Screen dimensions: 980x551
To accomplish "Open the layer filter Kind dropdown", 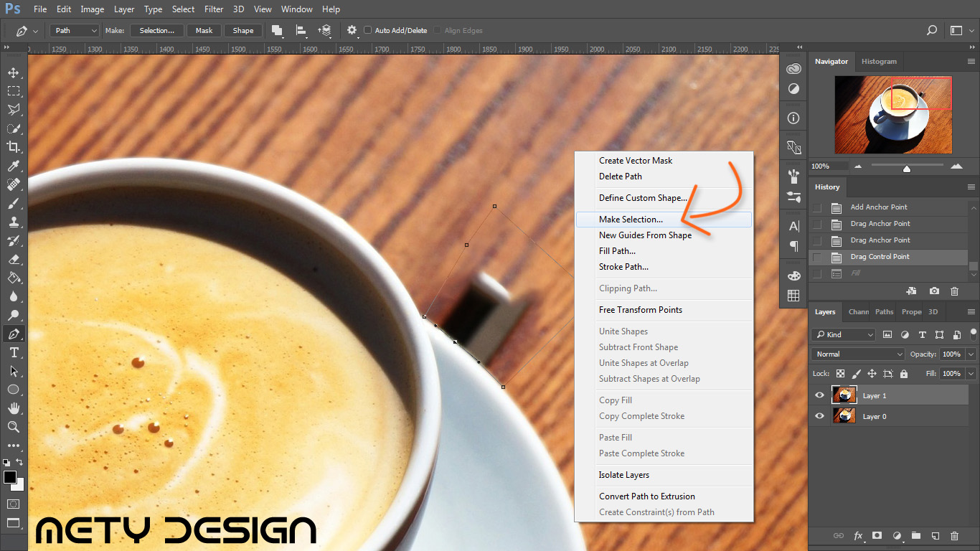I will click(x=844, y=334).
